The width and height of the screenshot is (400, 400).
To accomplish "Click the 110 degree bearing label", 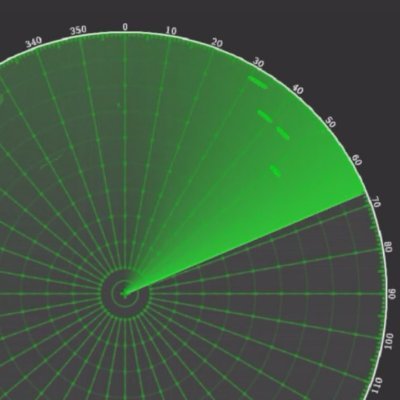I will (x=378, y=386).
